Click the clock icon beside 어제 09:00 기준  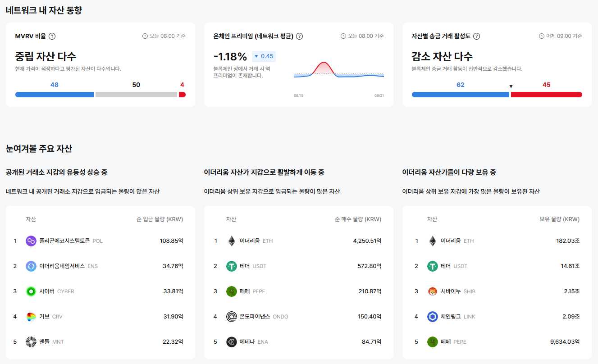point(541,36)
